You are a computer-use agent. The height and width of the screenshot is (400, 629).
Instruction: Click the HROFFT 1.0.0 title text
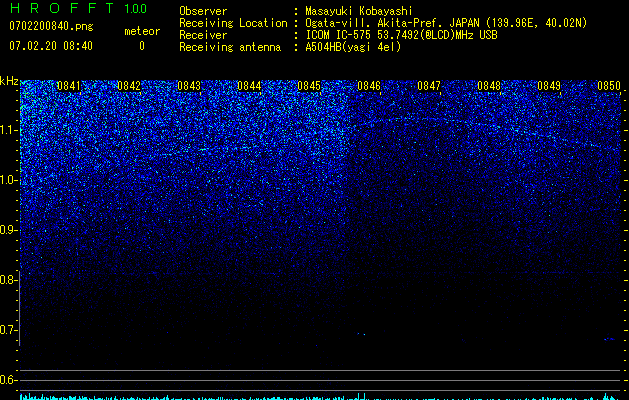pos(78,8)
